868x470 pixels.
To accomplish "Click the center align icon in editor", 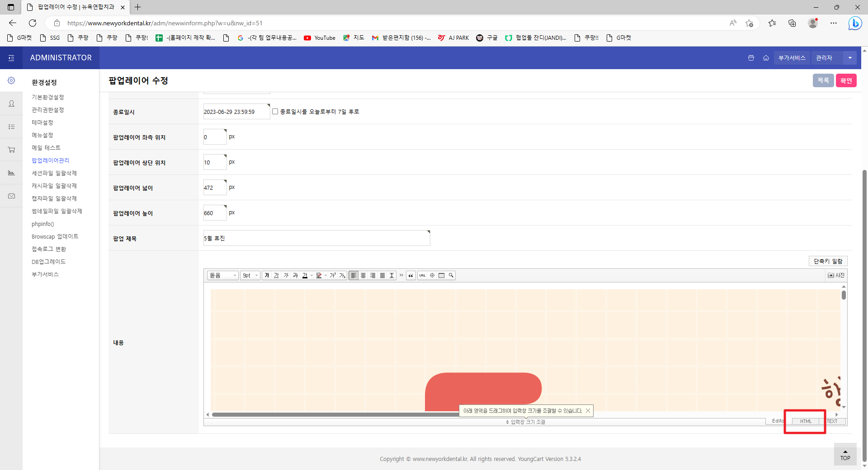I will coord(363,275).
